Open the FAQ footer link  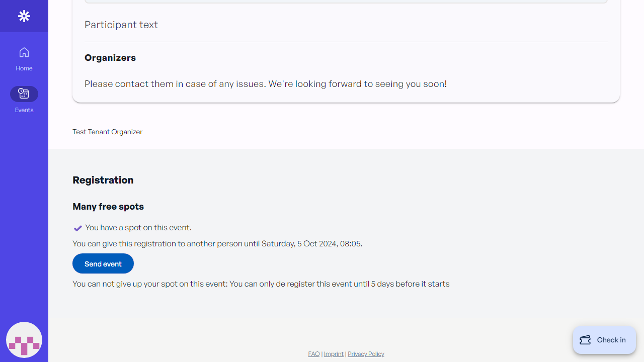tap(313, 354)
